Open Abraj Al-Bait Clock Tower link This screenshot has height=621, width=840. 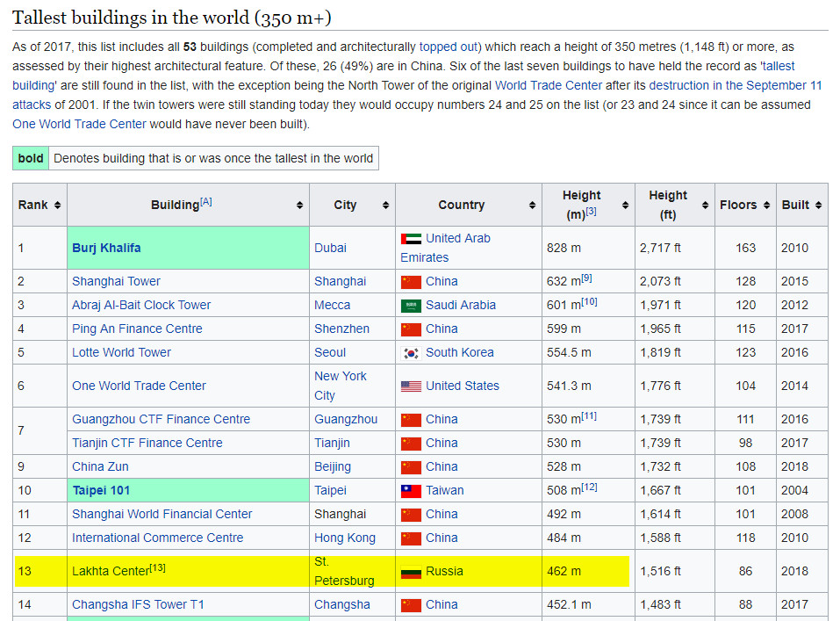coord(141,305)
